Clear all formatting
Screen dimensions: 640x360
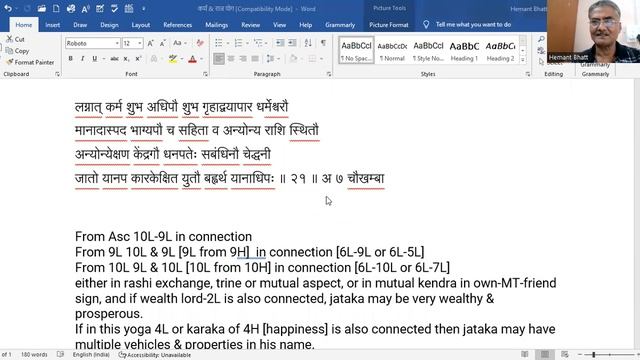tap(200, 43)
